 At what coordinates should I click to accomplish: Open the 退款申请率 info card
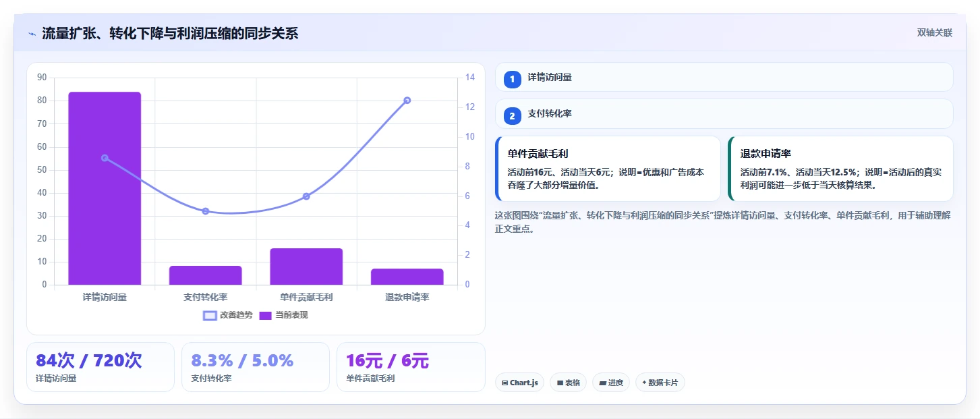[840, 169]
